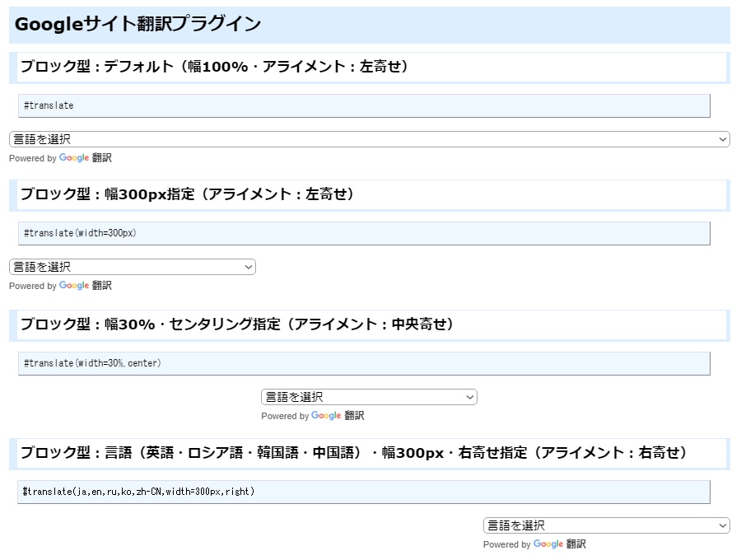Open the right-aligned language selection dropdown
The width and height of the screenshot is (741, 560).
[x=607, y=525]
